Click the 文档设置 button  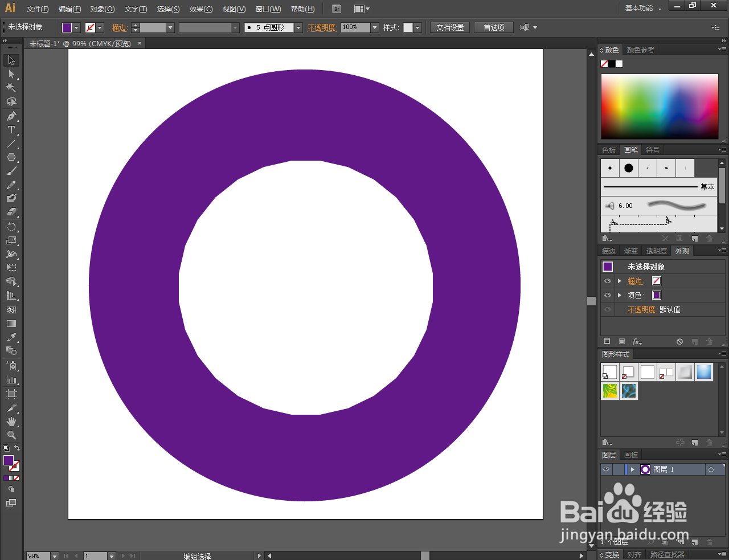pyautogui.click(x=450, y=27)
